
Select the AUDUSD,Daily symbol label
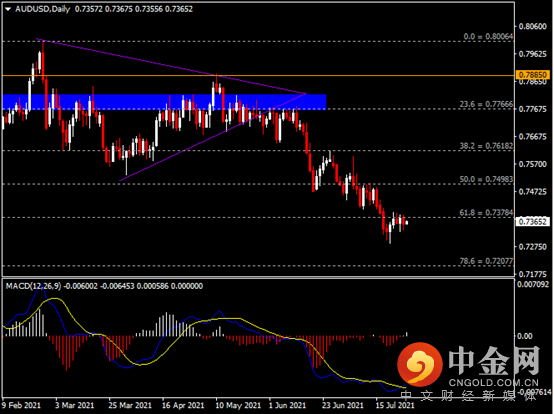[x=42, y=9]
